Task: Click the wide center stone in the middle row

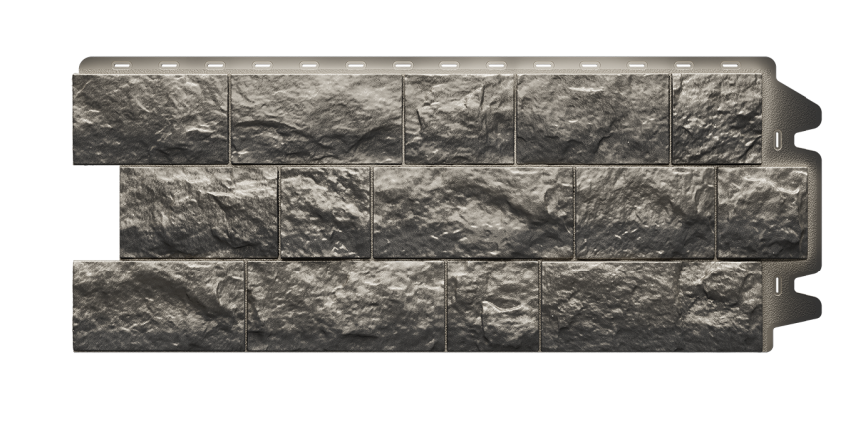Action: click(473, 212)
